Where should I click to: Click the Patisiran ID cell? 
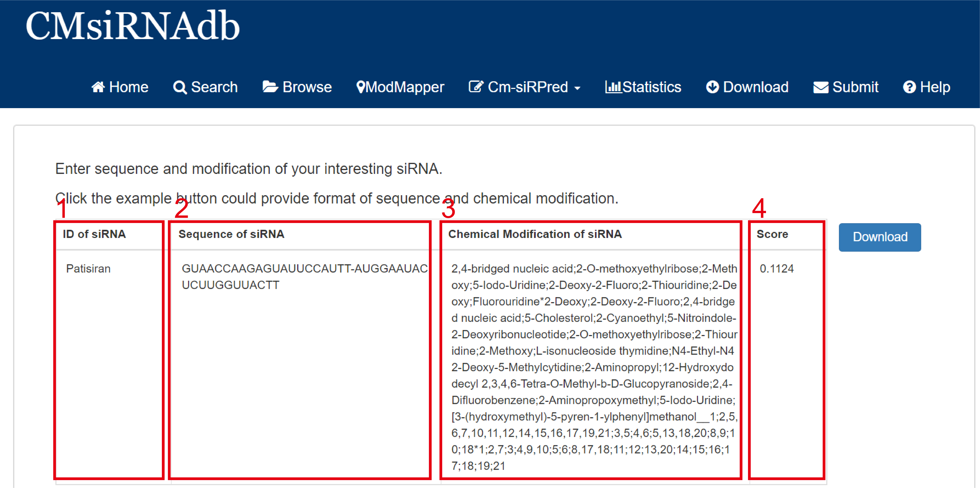(88, 269)
